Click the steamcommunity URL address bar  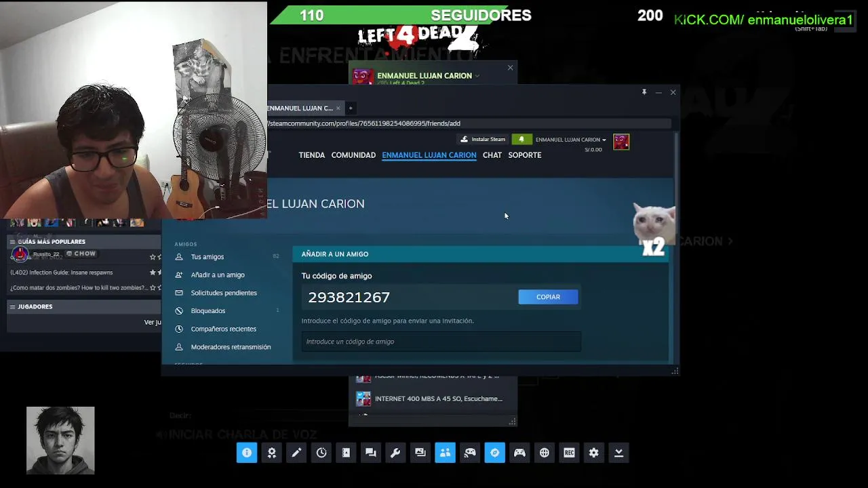click(x=468, y=123)
